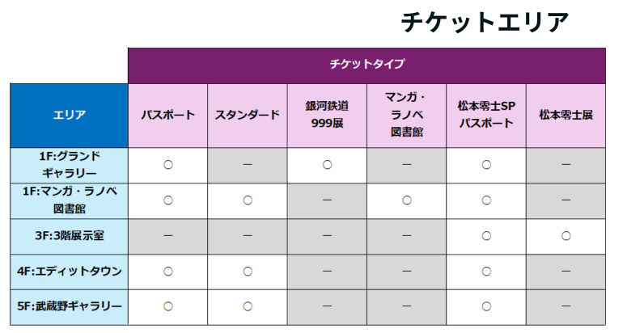
Task: Click circle for 松本零士展 in 3階展示室 row
Action: (x=566, y=236)
